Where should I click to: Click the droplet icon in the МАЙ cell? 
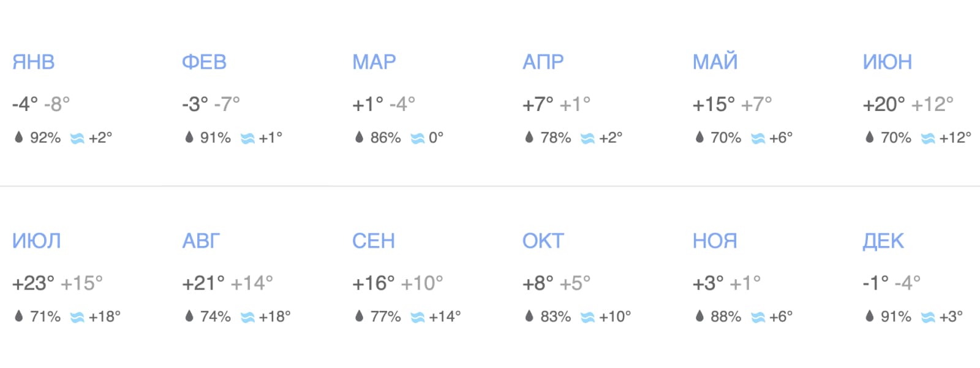(x=699, y=137)
